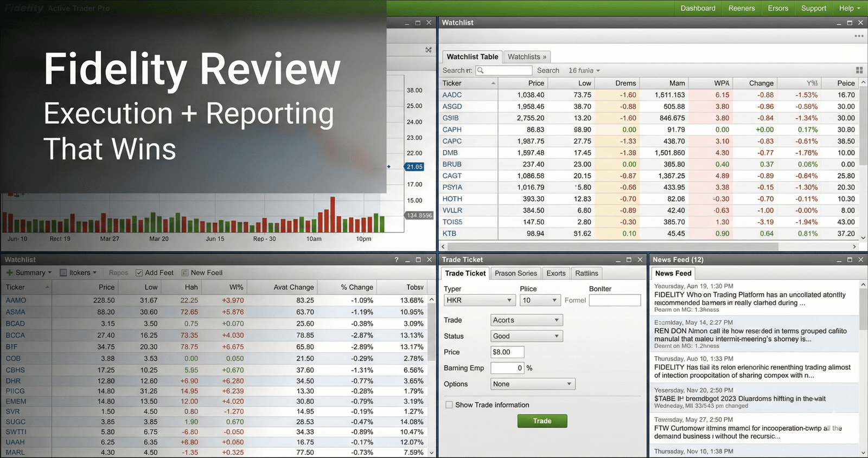Viewport: 868px width, 458px height.
Task: Select ticker AADC in the watchlist
Action: pos(452,95)
